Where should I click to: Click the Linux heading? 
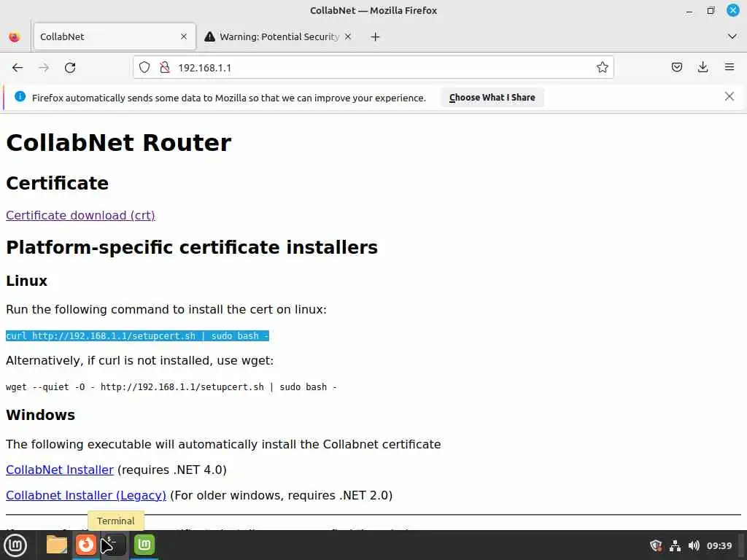click(27, 281)
